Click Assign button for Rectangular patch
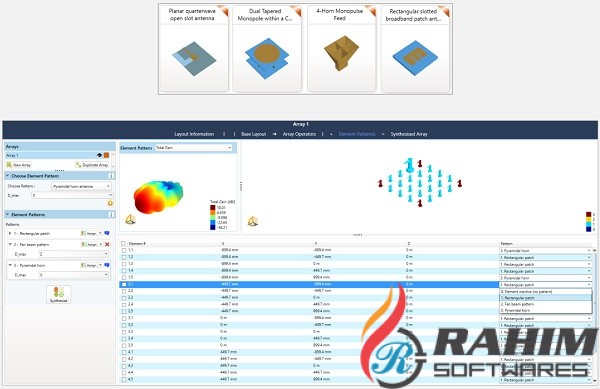The width and height of the screenshot is (600, 389). tap(89, 233)
